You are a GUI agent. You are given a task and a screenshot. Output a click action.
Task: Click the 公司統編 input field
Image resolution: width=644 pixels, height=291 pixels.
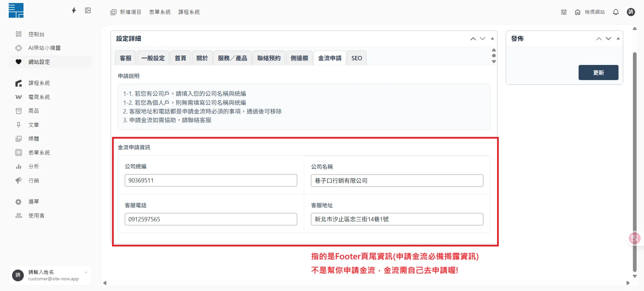pos(211,180)
